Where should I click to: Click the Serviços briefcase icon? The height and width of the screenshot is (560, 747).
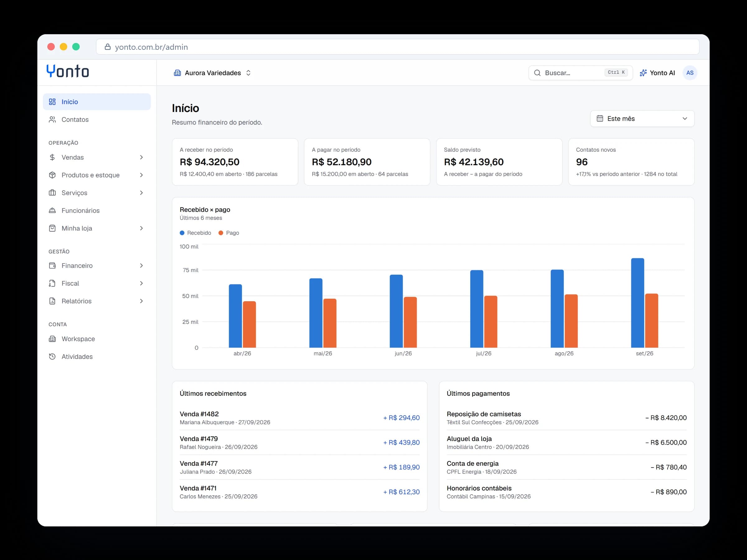(52, 193)
